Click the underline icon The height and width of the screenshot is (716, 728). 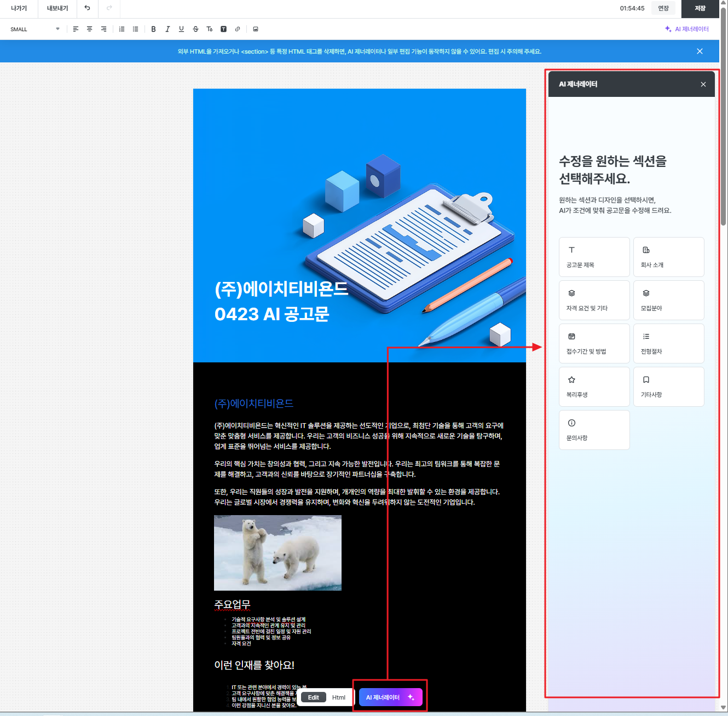181,29
